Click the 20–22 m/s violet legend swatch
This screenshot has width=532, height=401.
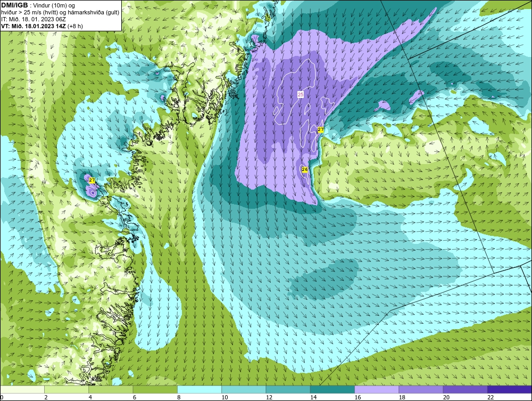pos(465,389)
